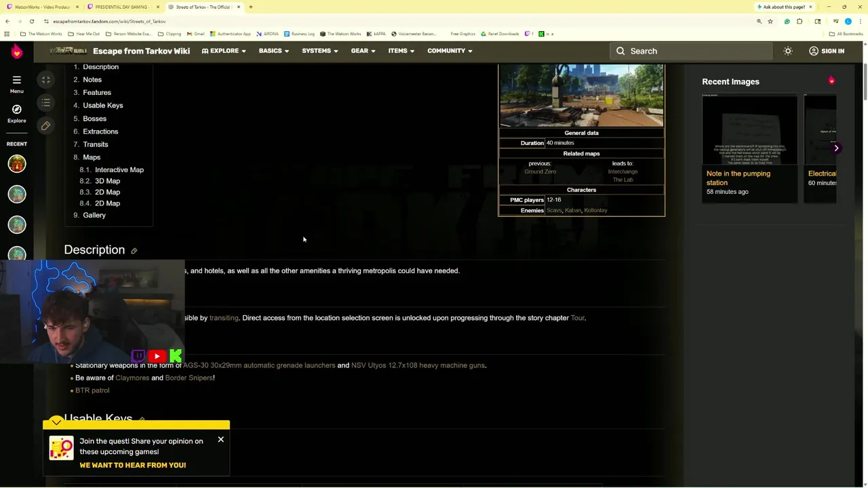The height and width of the screenshot is (488, 868).
Task: Collapse the survey banner yellow chevron
Action: point(56,422)
